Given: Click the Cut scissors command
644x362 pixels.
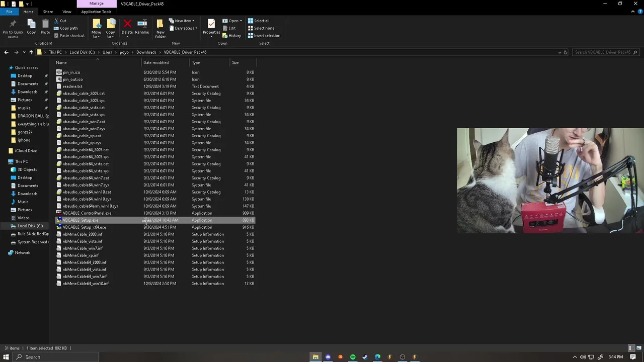Looking at the screenshot, I should (x=60, y=21).
